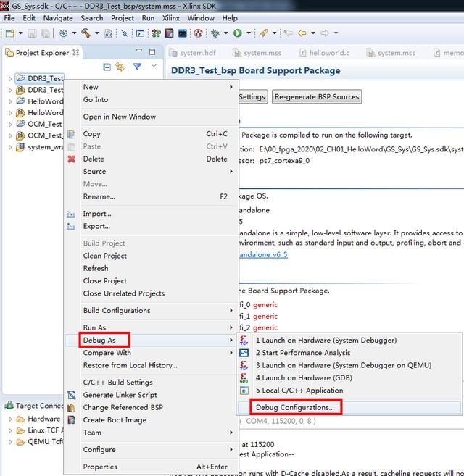Select Properties in context menu

click(151, 467)
